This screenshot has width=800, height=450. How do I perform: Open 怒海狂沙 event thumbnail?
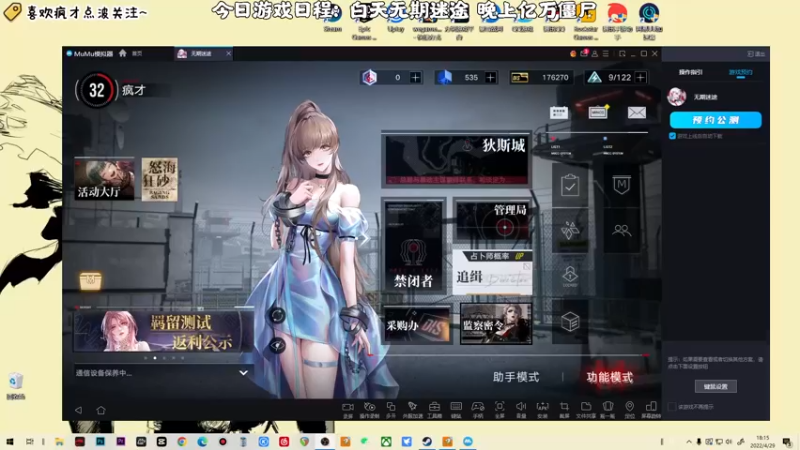160,179
